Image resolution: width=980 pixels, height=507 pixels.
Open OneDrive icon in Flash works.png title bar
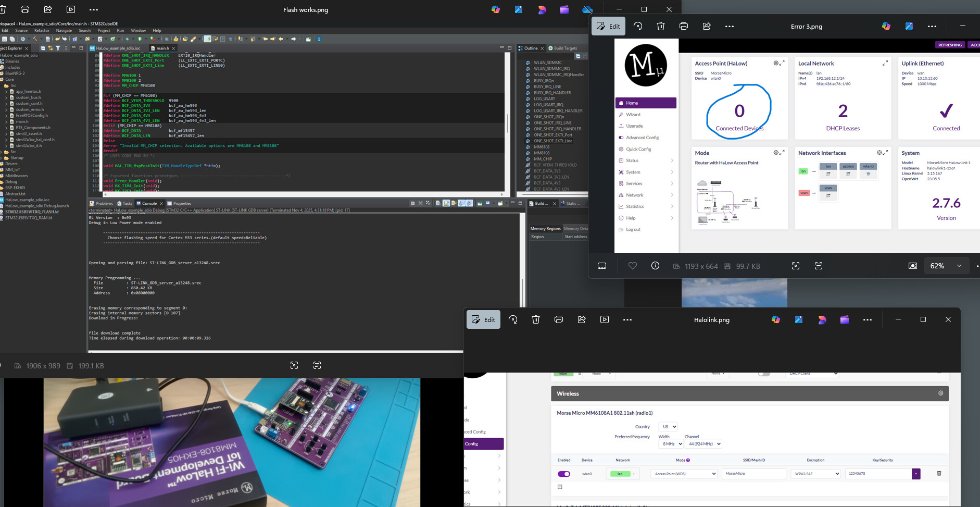point(587,9)
